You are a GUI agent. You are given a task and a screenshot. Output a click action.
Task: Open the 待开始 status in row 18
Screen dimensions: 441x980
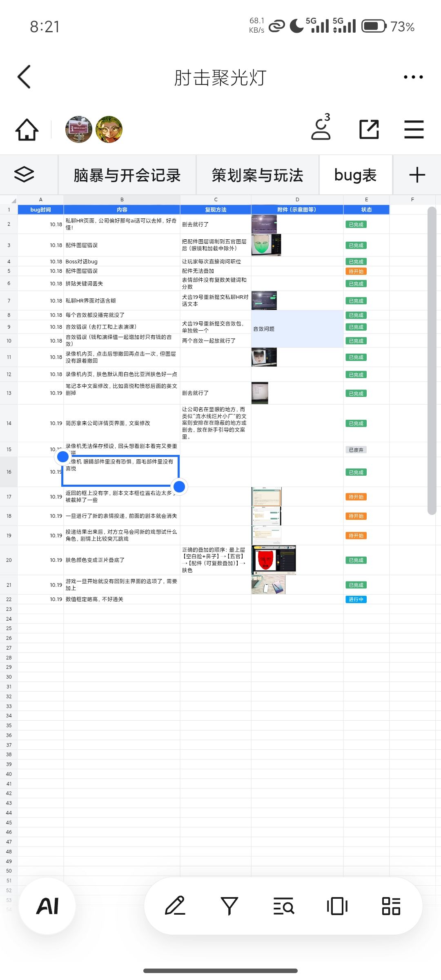tap(356, 516)
